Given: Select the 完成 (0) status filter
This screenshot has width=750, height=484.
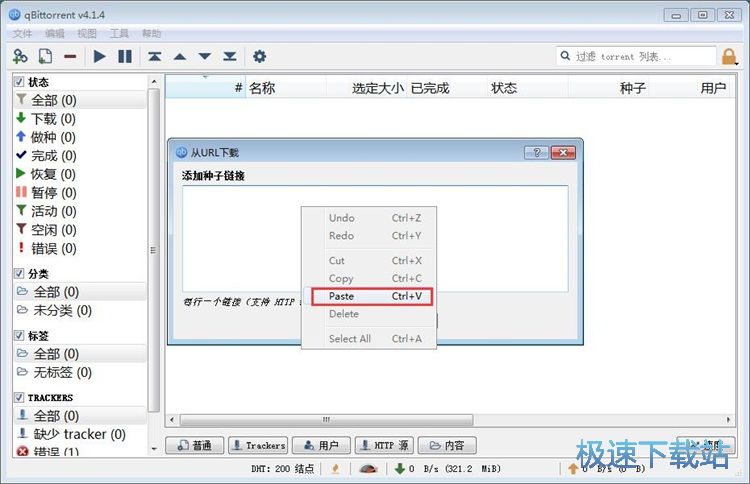Looking at the screenshot, I should pyautogui.click(x=80, y=155).
